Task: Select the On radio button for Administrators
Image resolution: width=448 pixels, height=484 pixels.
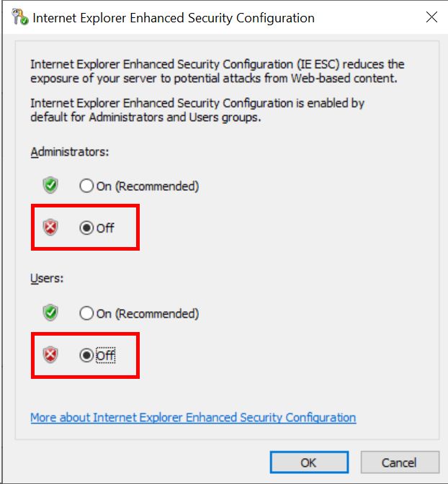Action: coord(86,187)
